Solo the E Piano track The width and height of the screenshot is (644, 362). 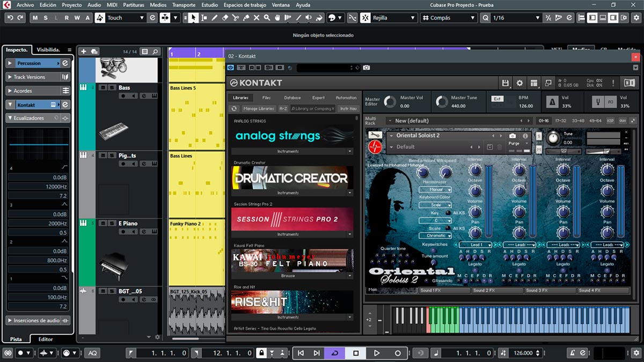(111, 223)
